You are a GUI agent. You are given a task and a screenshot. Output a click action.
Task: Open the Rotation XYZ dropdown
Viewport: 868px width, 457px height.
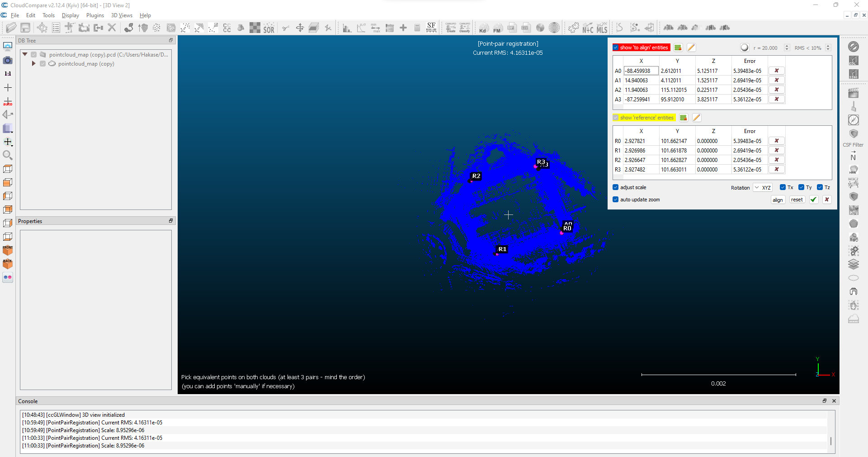click(762, 187)
